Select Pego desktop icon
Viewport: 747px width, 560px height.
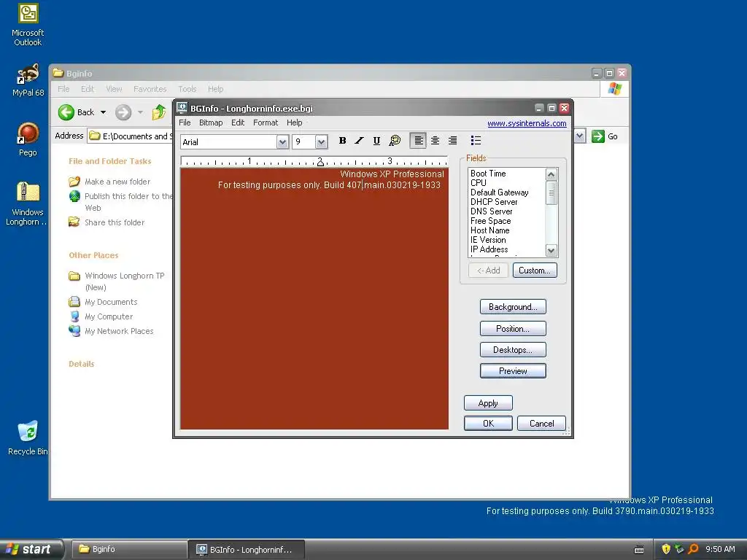28,139
